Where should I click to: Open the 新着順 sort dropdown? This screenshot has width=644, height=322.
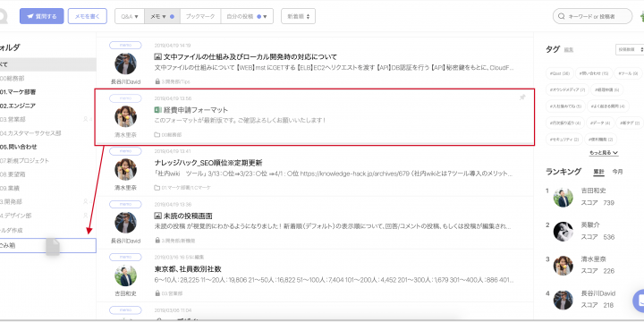298,16
